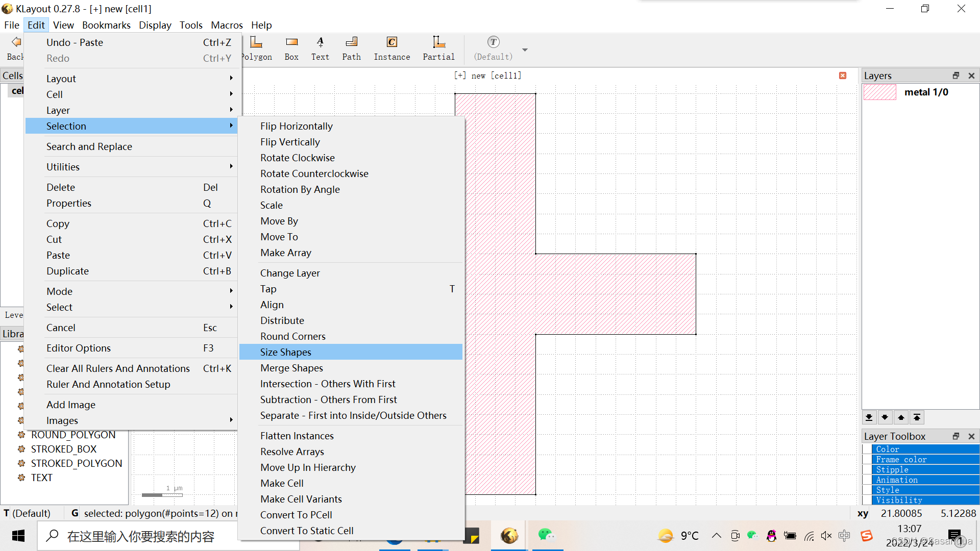Choose Size Shapes from Selection submenu
Viewport: 980px width, 551px height.
tap(286, 352)
